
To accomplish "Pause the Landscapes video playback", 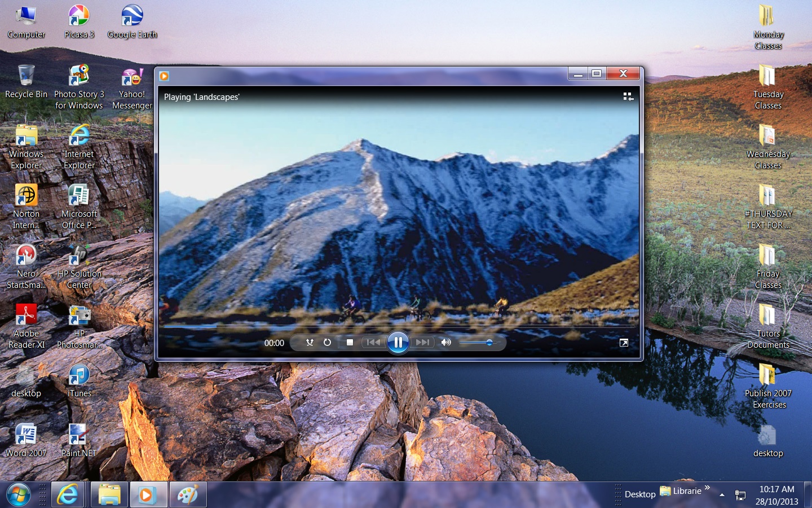I will [x=398, y=342].
